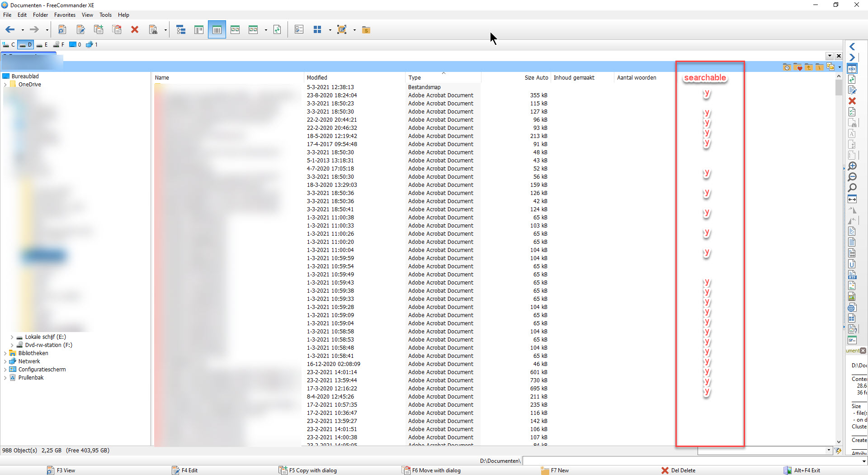Screen dimensions: 868x475
Task: Open the View menu
Action: (87, 15)
